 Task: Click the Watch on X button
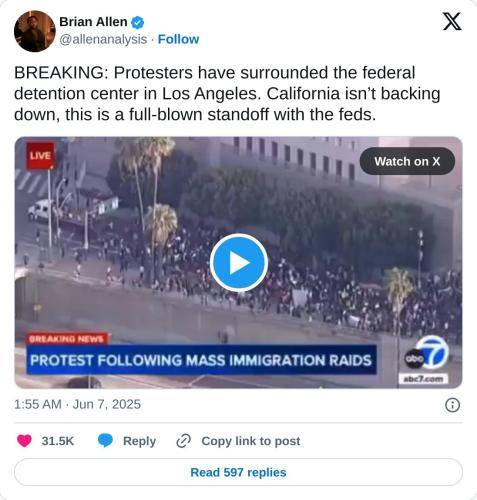[x=407, y=161]
